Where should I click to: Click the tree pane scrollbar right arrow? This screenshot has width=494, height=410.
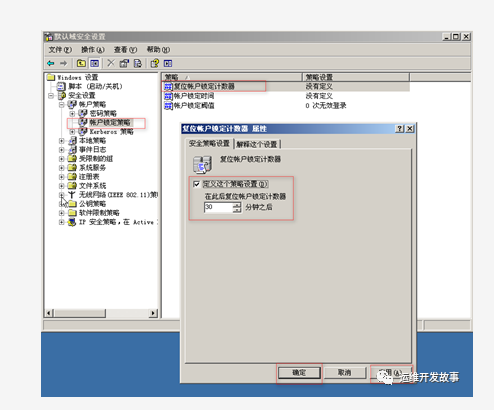pos(153,313)
